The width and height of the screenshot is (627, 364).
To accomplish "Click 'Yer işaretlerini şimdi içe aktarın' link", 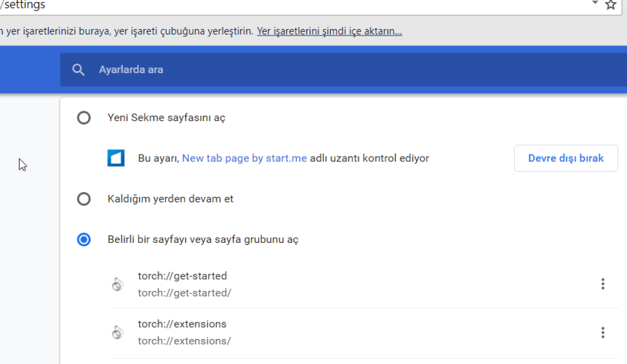I will click(x=330, y=31).
